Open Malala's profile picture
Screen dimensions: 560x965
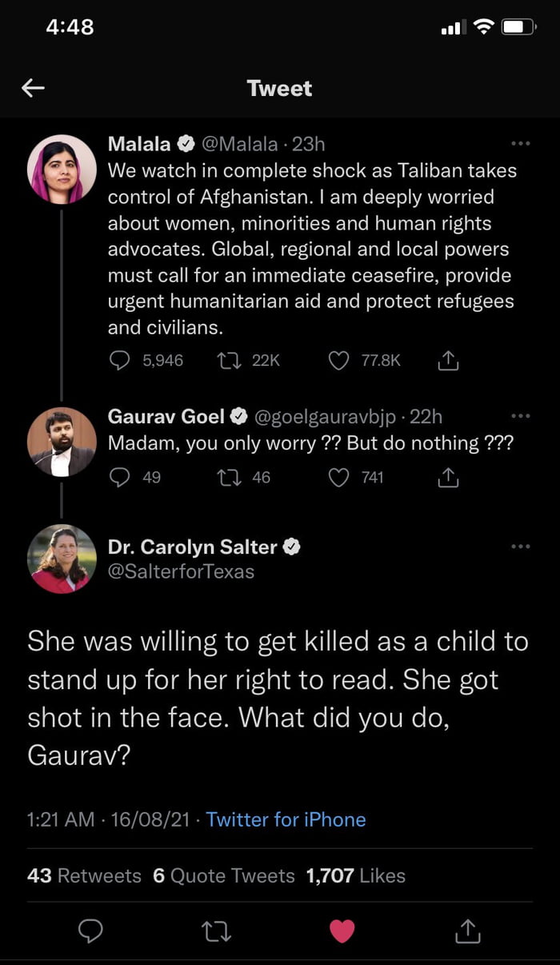(62, 169)
